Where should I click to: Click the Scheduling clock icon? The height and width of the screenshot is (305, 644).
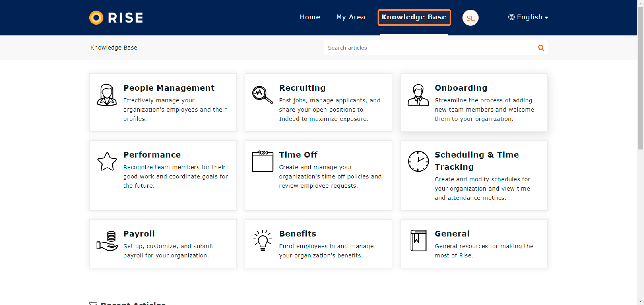[418, 161]
